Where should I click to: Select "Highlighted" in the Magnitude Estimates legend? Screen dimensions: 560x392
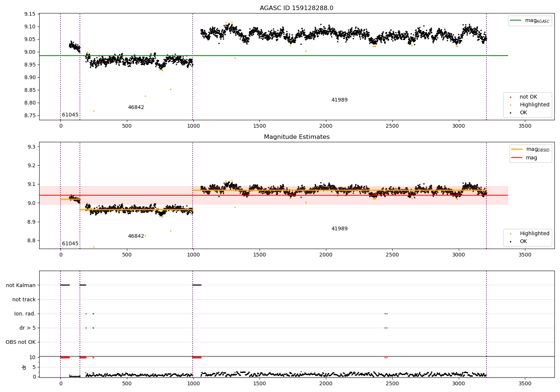(535, 234)
